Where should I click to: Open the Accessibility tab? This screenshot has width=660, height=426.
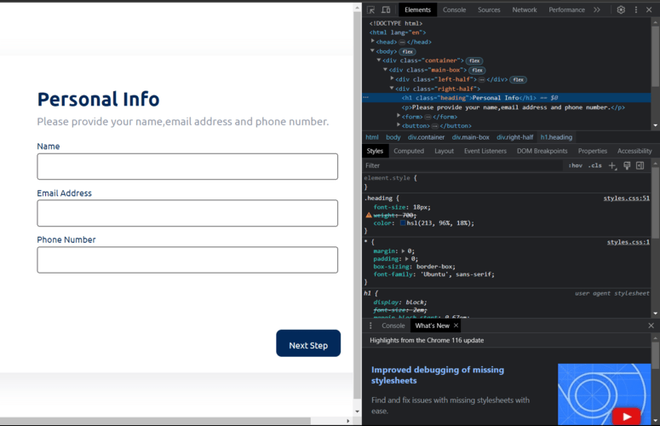[x=634, y=151]
